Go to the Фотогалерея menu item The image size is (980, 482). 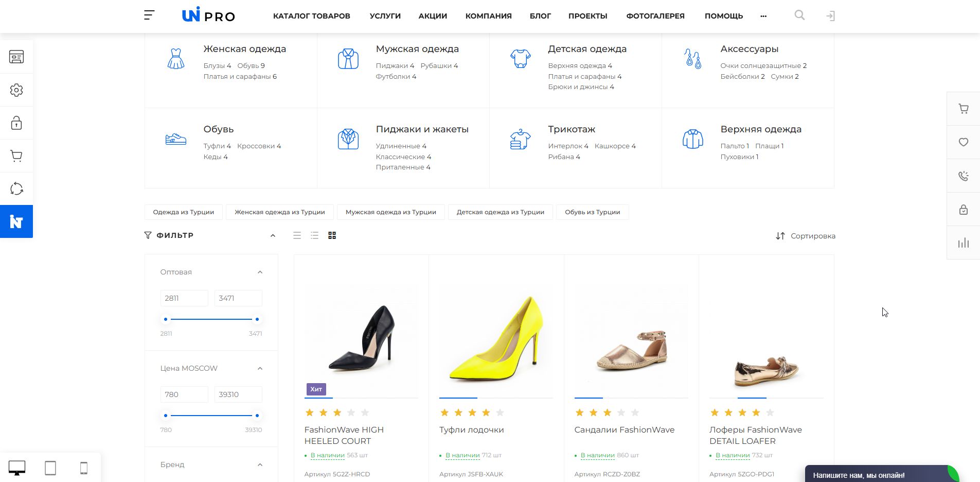click(x=655, y=16)
